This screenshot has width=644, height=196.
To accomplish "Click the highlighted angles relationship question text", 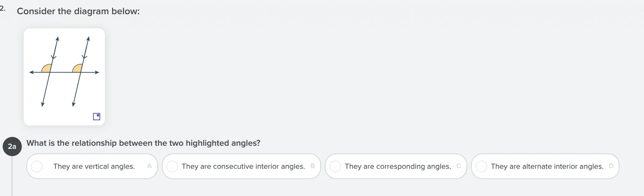I will click(143, 143).
